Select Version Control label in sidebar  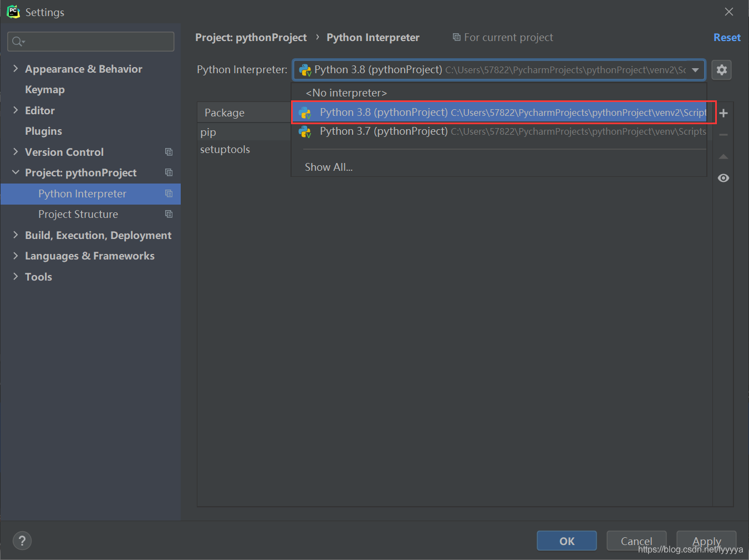pyautogui.click(x=64, y=152)
